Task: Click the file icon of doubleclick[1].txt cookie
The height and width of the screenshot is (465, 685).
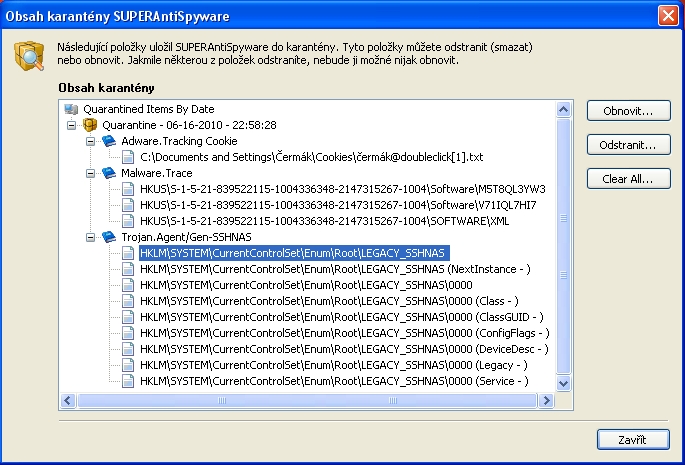Action: pyautogui.click(x=128, y=157)
